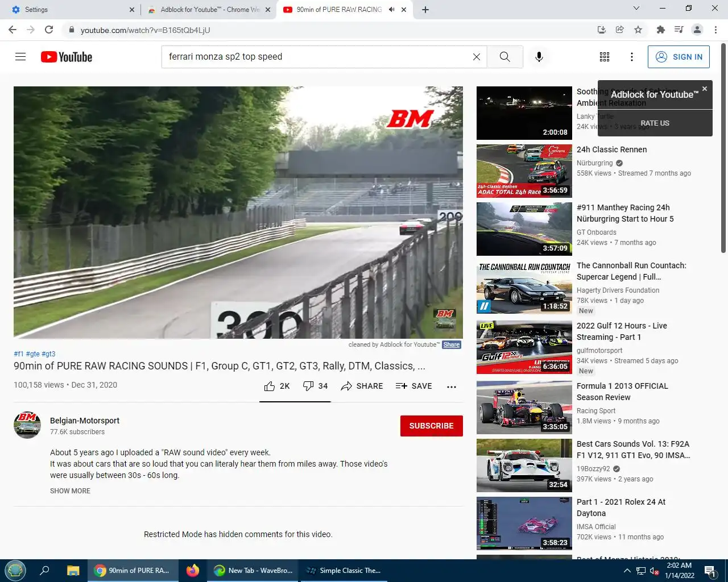The height and width of the screenshot is (582, 728).
Task: Open Part 1 - 2021 Rolex 24 title
Action: coord(621,508)
